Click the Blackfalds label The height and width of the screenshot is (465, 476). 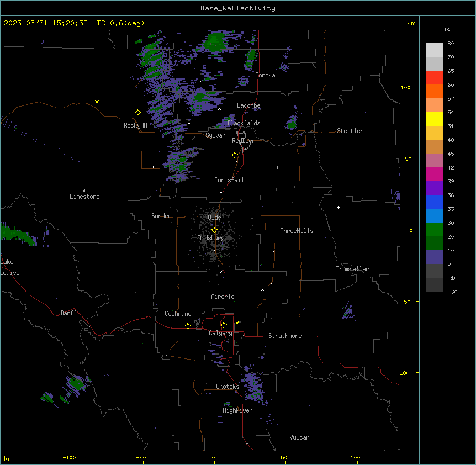tap(244, 123)
